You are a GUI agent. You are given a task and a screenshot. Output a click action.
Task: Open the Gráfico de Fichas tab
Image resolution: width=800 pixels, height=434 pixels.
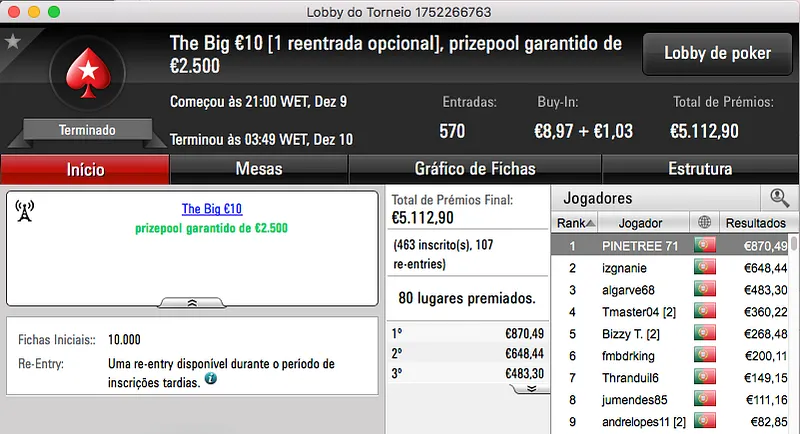(475, 169)
